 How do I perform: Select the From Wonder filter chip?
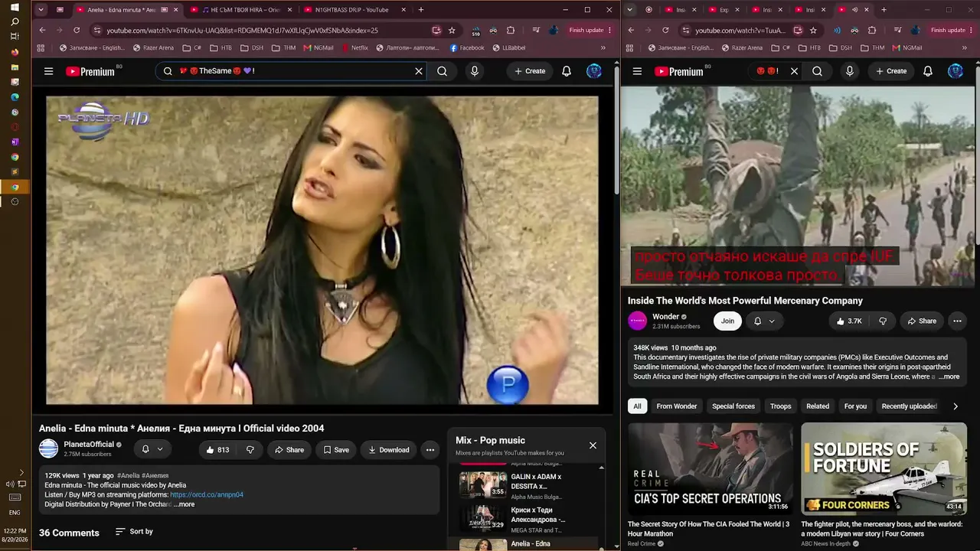[x=677, y=406]
